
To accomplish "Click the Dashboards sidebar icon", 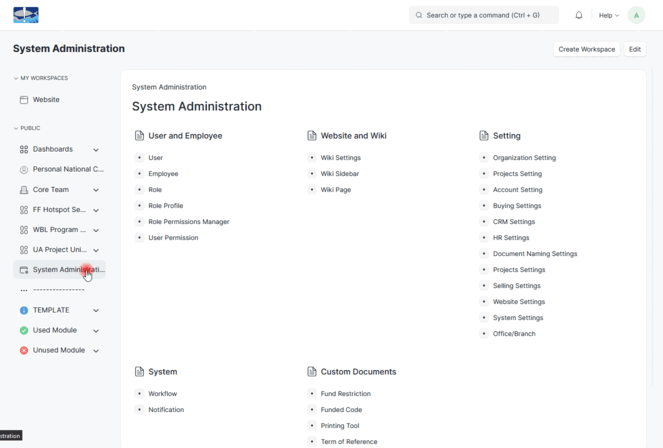I will (x=24, y=150).
